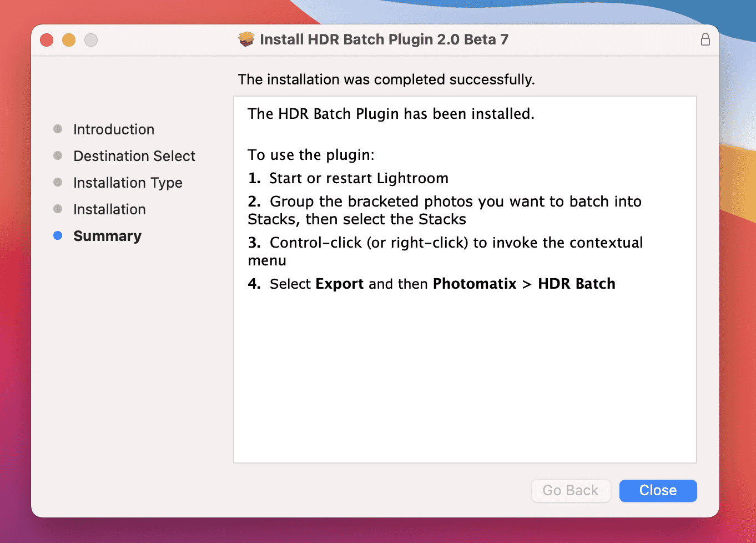
Task: Click the bold 'Export' word in step 4
Action: click(x=340, y=284)
